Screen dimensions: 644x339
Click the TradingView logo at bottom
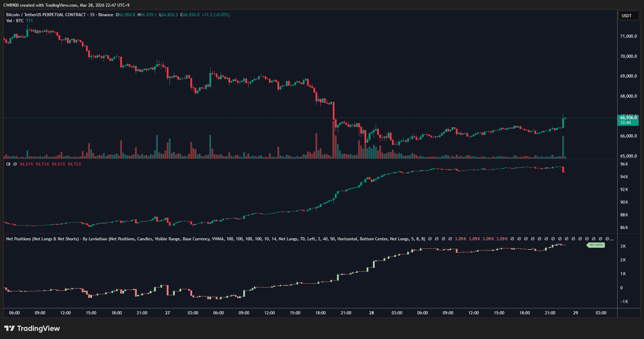[32, 328]
